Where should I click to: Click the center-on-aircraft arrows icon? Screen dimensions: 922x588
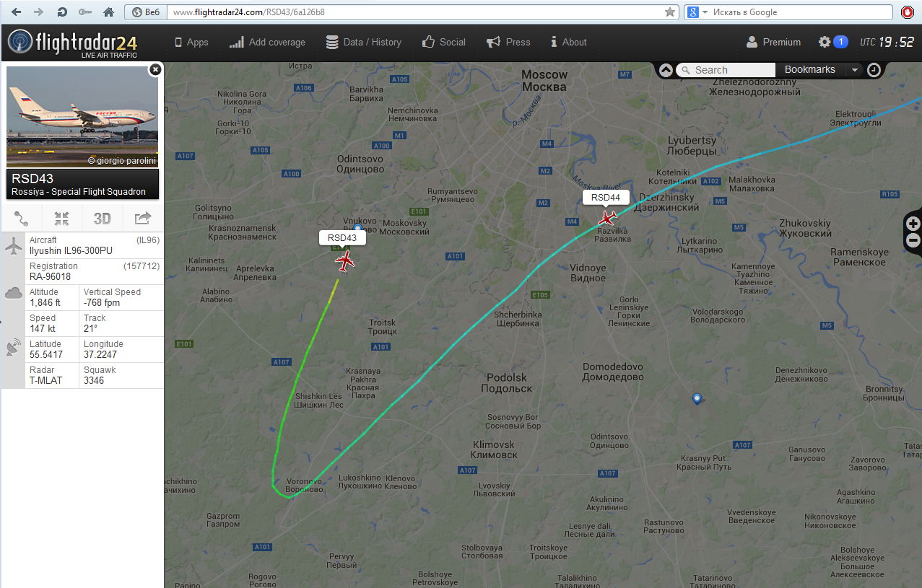62,218
